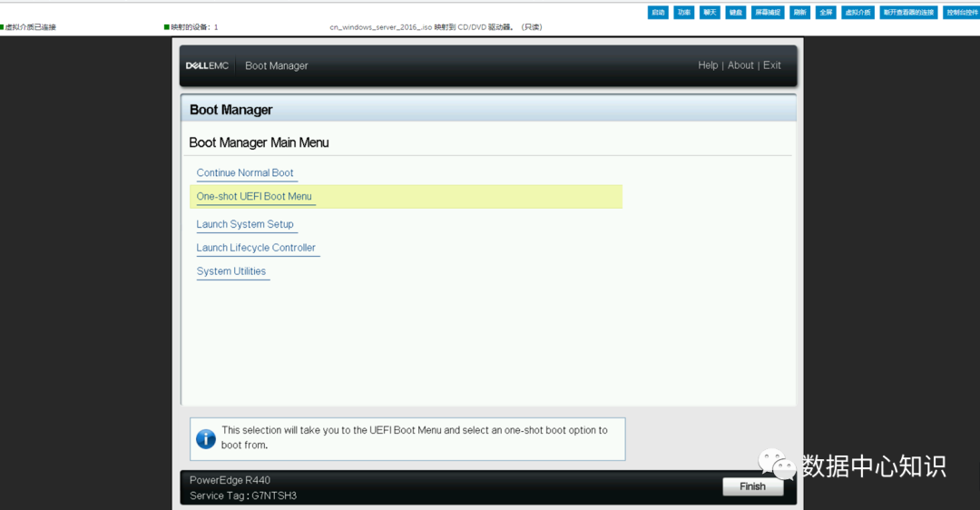Click the Finish button
The height and width of the screenshot is (510, 980).
(752, 486)
